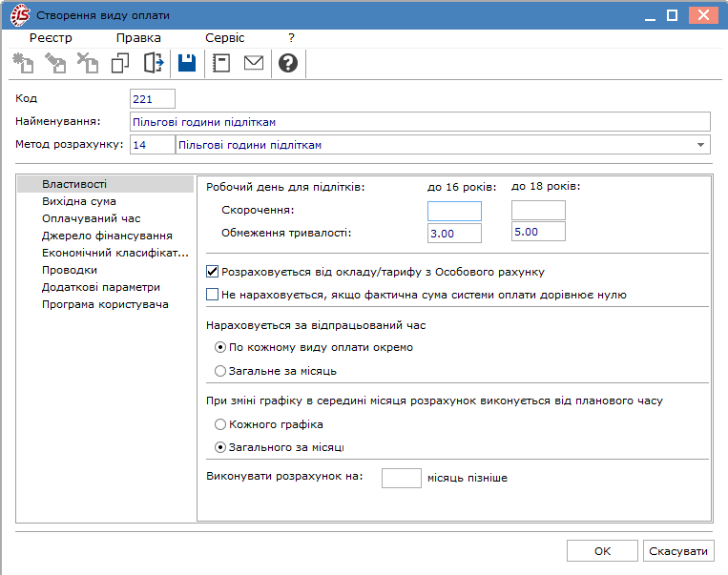
Task: Close the Створення виду оплати window
Action: pos(703,15)
